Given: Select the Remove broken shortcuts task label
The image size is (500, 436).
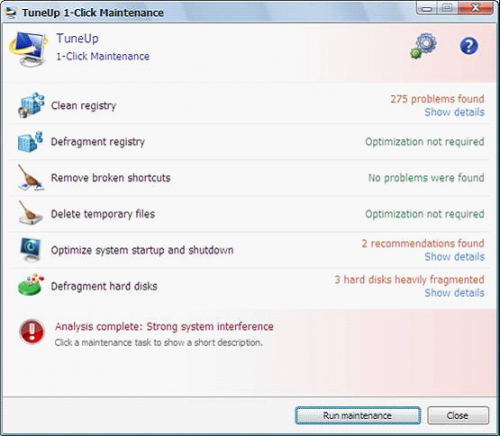Looking at the screenshot, I should 110,178.
